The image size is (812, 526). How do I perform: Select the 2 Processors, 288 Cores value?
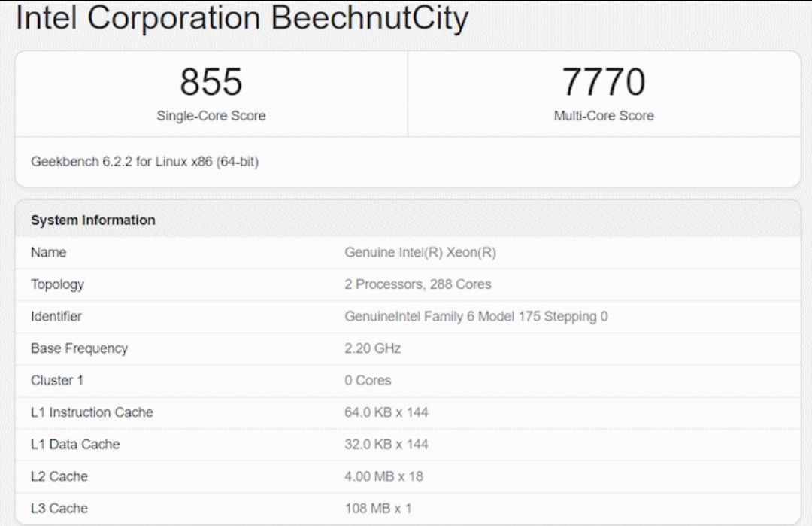417,284
